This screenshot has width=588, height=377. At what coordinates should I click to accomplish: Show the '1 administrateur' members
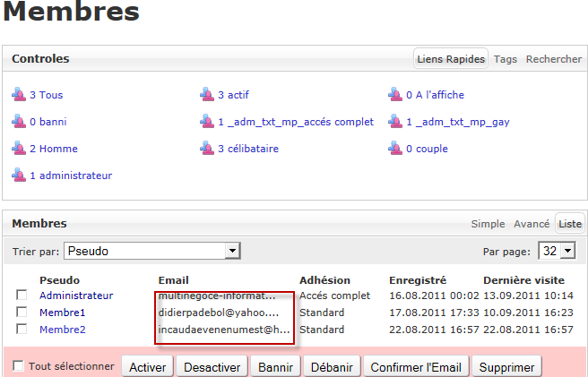tap(71, 176)
